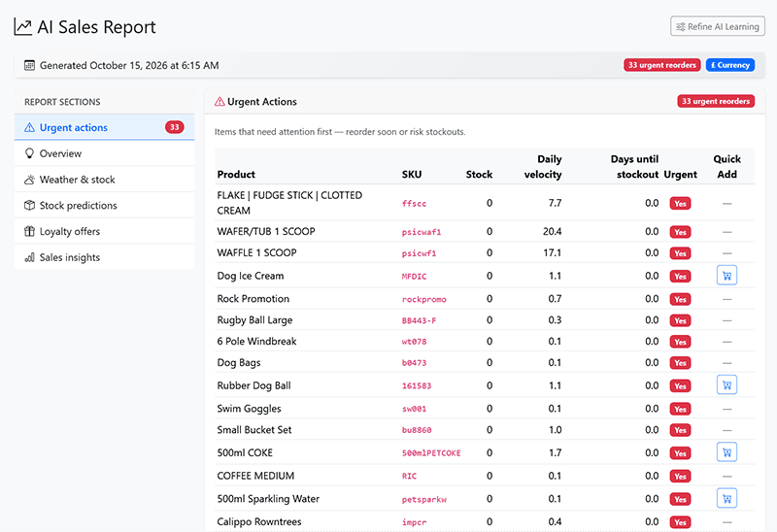Add Dog Ice Cream to cart quickly
This screenshot has height=532, width=777.
(x=726, y=276)
